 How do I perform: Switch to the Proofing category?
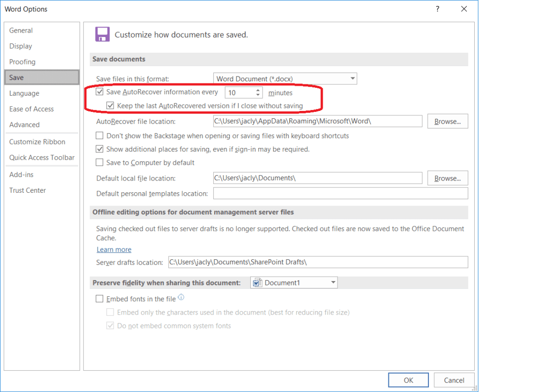pyautogui.click(x=22, y=62)
